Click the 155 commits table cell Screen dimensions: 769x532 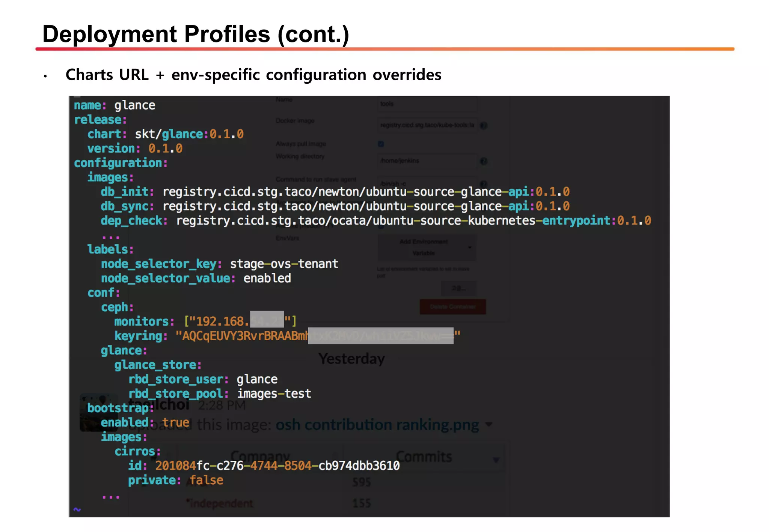[361, 503]
